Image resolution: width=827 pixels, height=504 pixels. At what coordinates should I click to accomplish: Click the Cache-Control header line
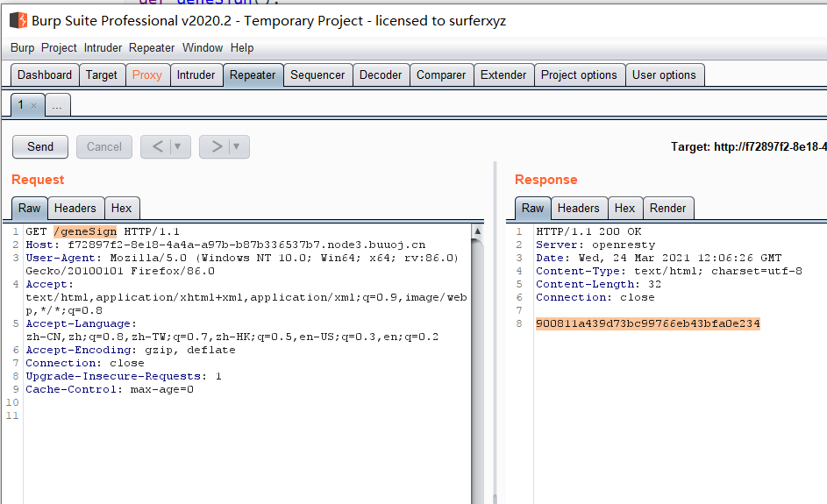coord(110,389)
